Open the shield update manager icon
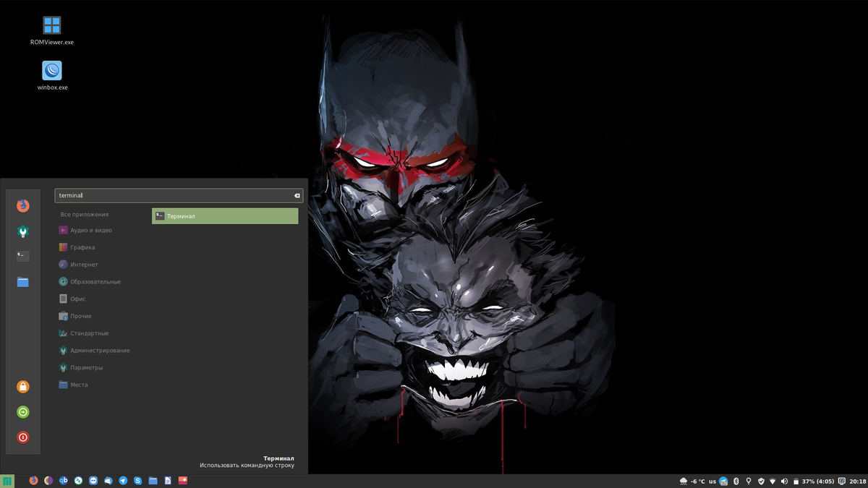Viewport: 868px width, 488px height. 760,481
